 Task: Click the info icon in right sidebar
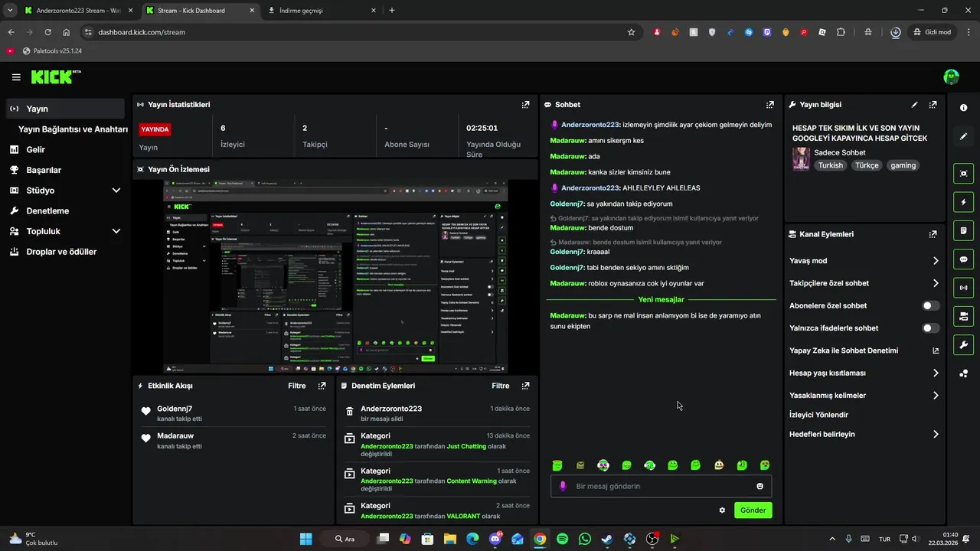pyautogui.click(x=963, y=108)
